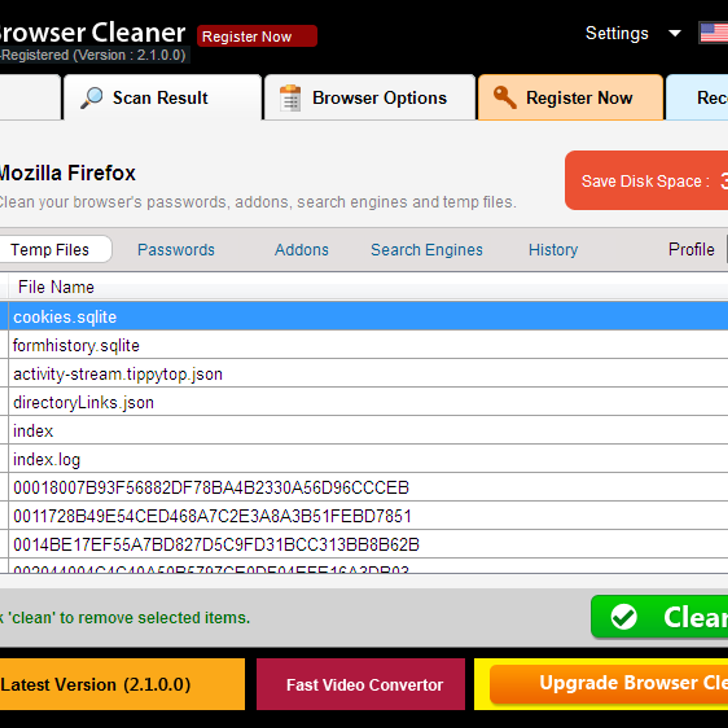Viewport: 728px width, 728px height.
Task: Click the Profile label
Action: (x=691, y=249)
